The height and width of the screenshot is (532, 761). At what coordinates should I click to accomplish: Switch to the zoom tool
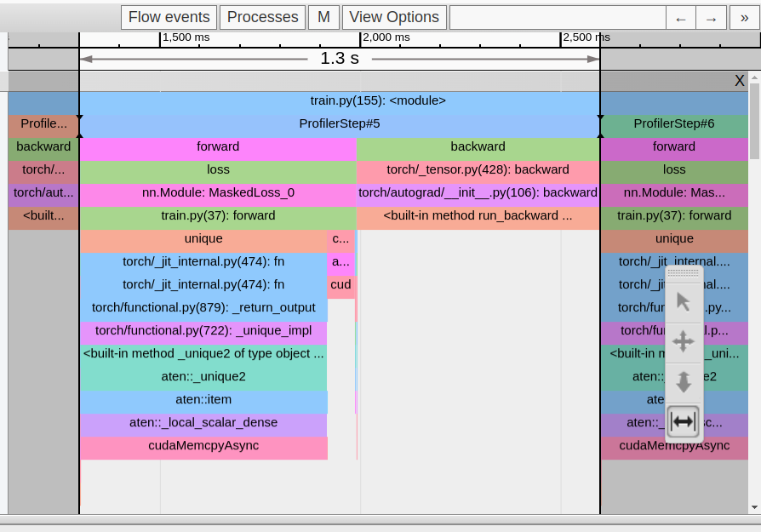point(683,381)
